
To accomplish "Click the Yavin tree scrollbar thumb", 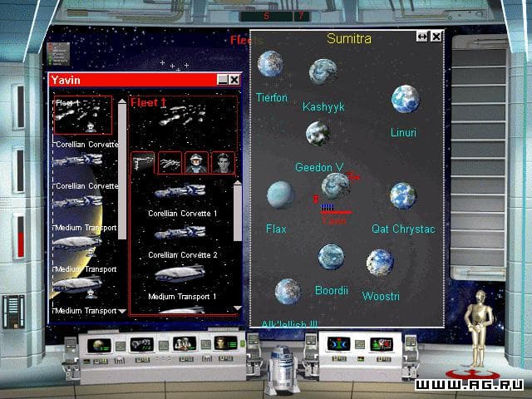I will coord(122,171).
